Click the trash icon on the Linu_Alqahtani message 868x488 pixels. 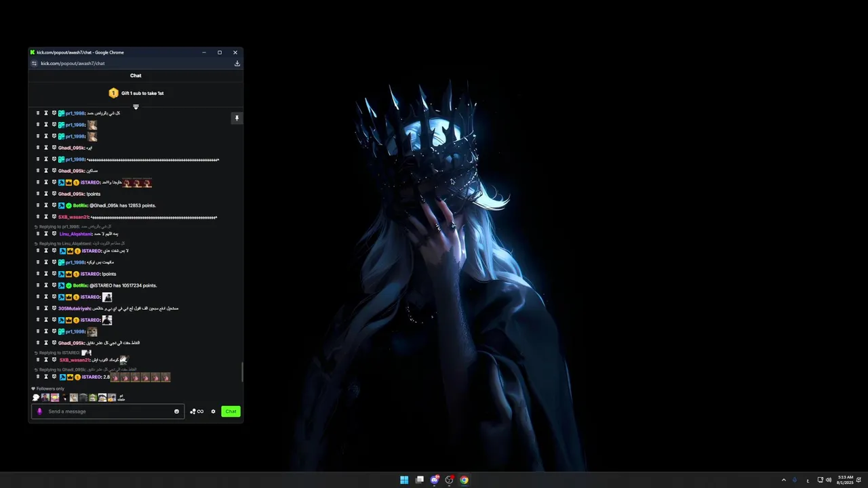tap(37, 234)
